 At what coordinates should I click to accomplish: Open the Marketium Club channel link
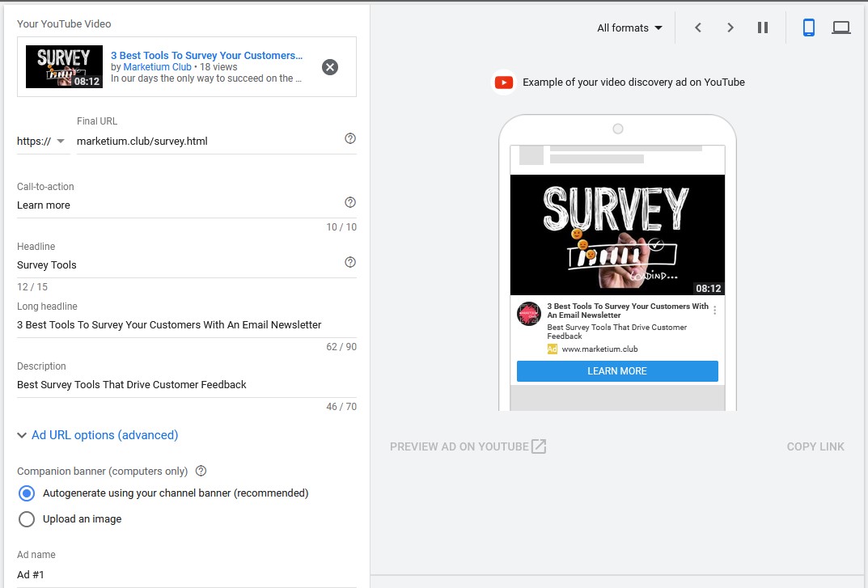157,67
